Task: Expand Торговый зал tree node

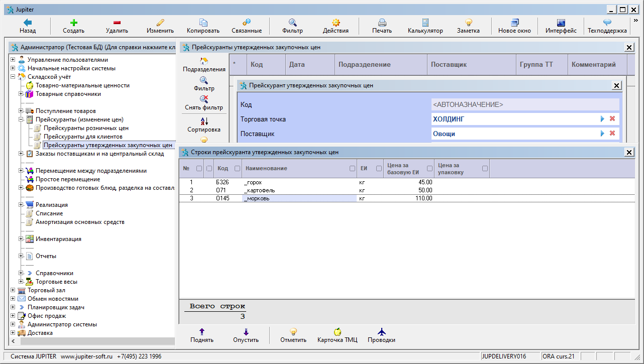Action: coord(13,290)
